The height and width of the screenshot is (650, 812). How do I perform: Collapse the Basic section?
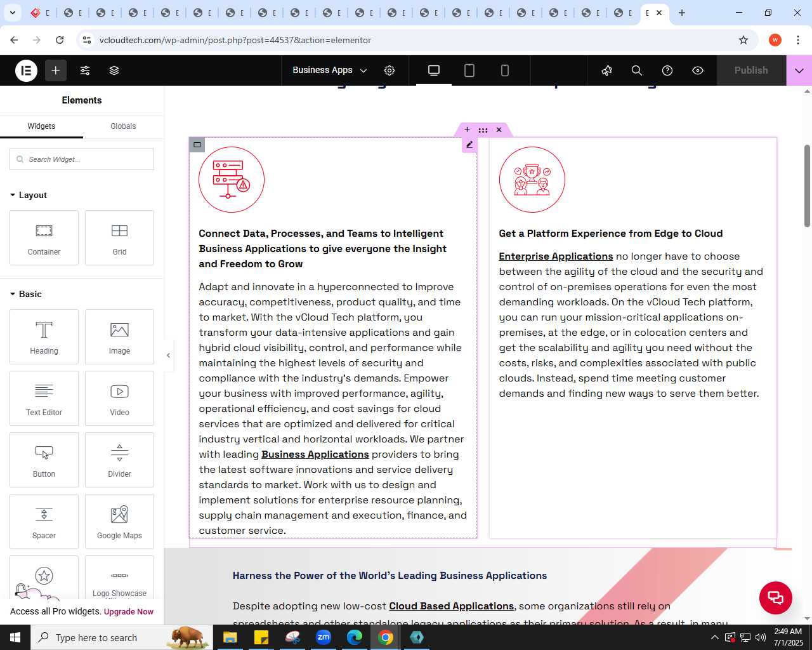click(x=26, y=294)
